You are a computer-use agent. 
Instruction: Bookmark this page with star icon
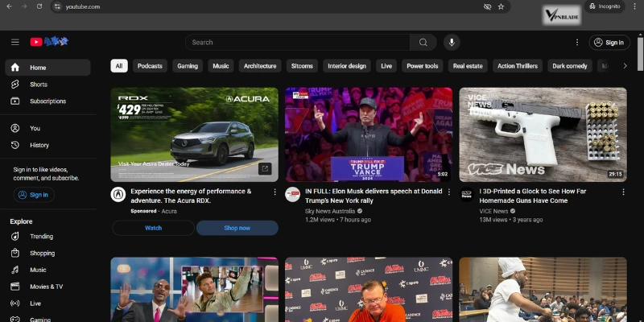coord(501,6)
